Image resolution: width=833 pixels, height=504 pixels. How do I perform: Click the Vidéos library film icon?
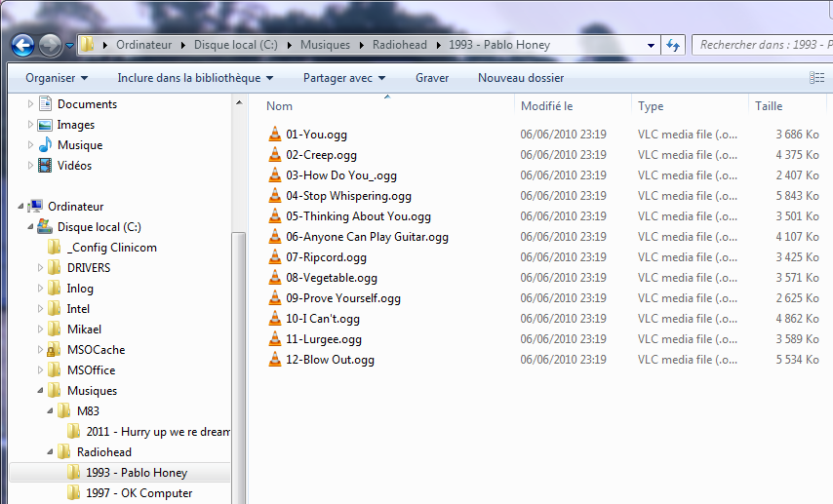tap(45, 166)
